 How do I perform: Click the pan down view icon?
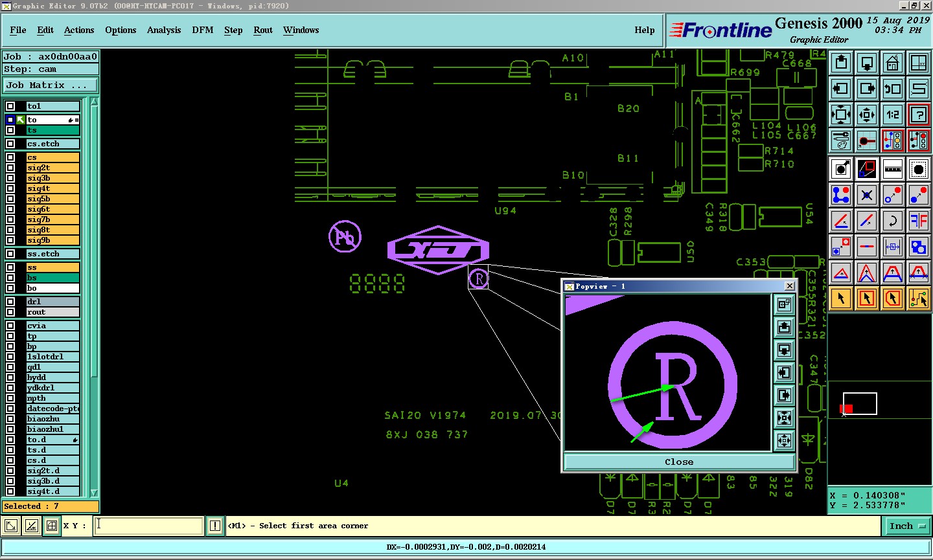point(867,63)
